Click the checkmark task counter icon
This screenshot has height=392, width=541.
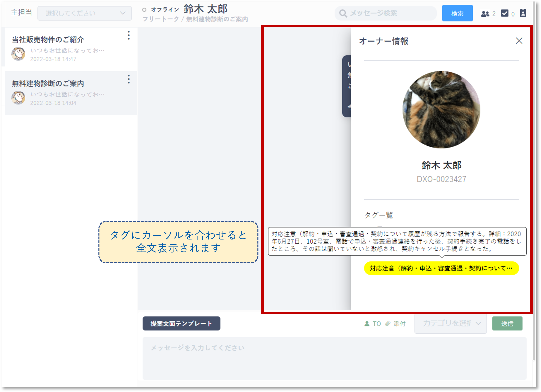coord(505,13)
